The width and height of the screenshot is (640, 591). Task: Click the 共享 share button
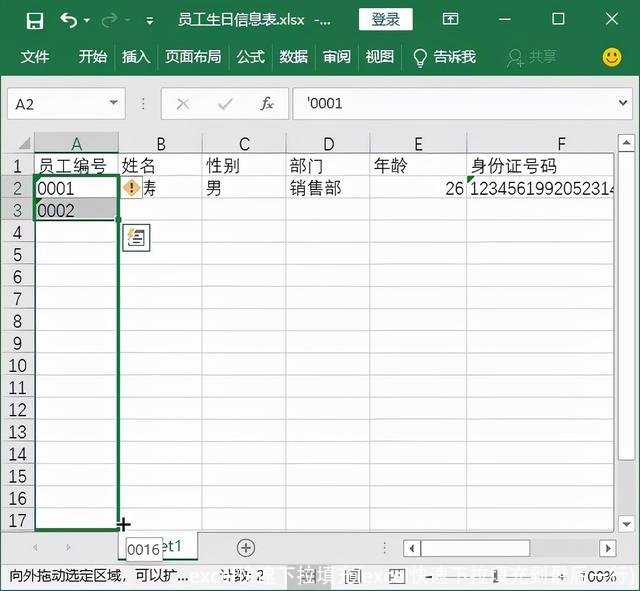pyautogui.click(x=531, y=57)
